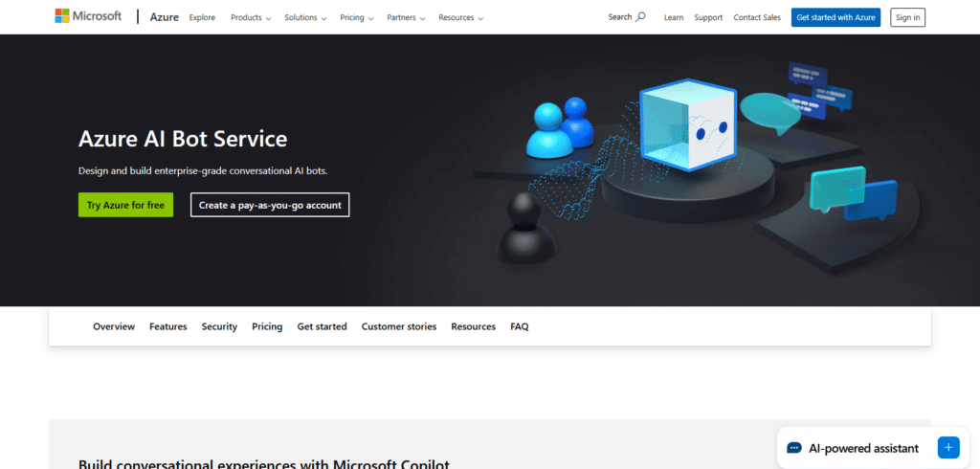The image size is (980, 469).
Task: Expand AI-powered assistant with plus button
Action: (x=948, y=448)
